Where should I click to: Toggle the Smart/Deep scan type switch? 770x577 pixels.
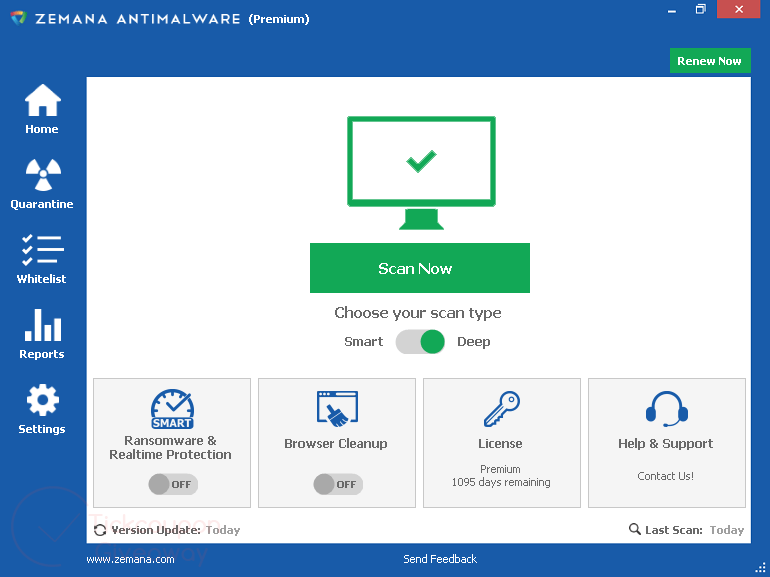(420, 342)
